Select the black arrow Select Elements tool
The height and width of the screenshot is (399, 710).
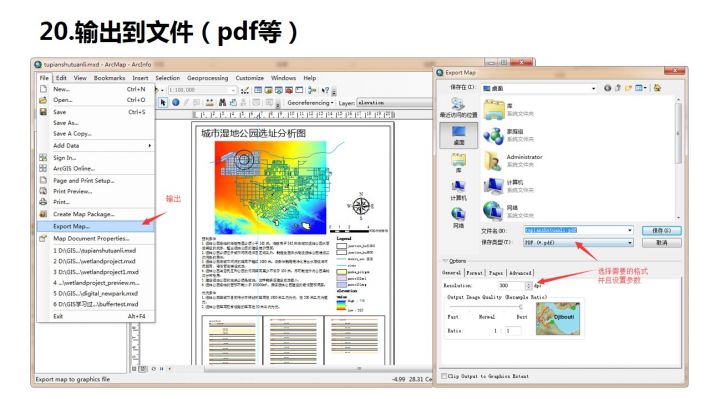point(163,102)
